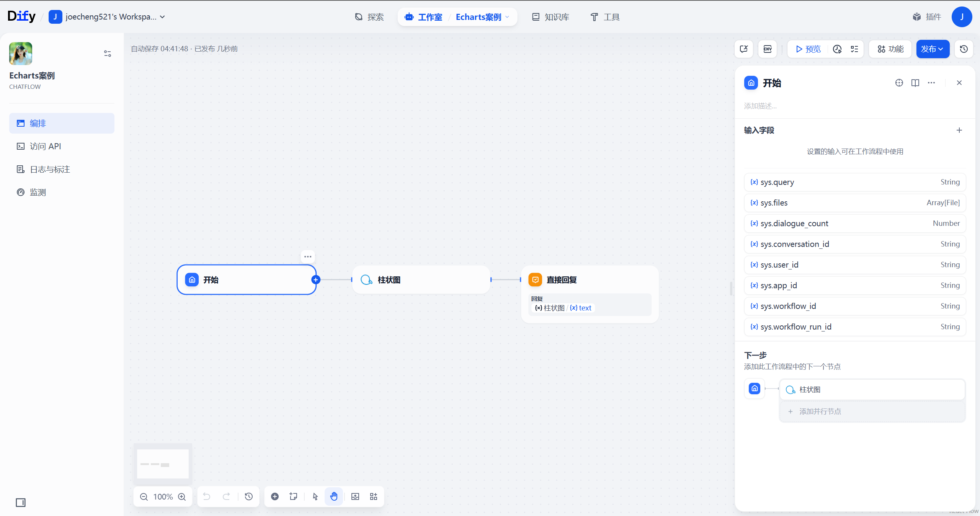This screenshot has height=516, width=980.
Task: Zoom in using the plus magnifier control
Action: 182,496
